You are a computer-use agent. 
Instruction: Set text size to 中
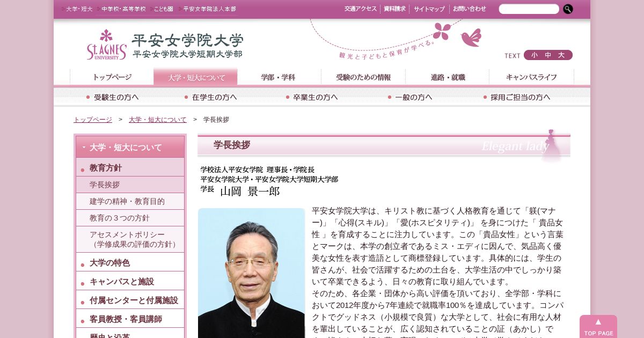pyautogui.click(x=548, y=55)
